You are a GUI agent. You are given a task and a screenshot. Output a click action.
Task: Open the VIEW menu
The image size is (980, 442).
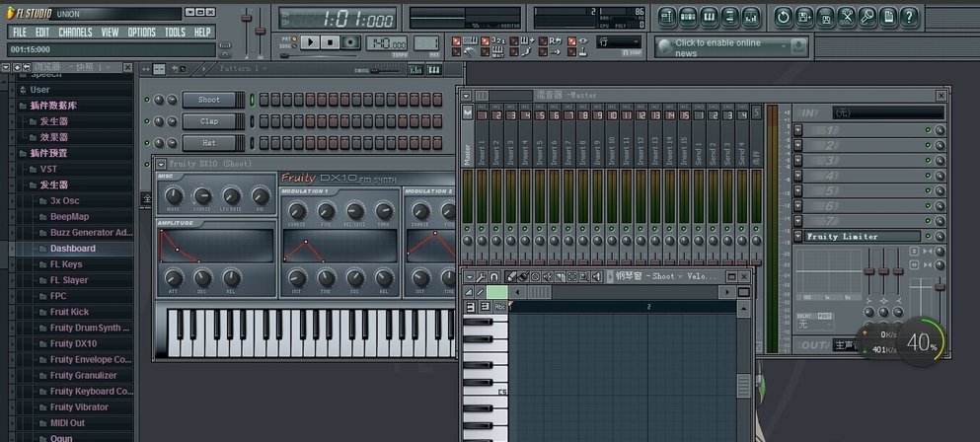click(x=110, y=32)
